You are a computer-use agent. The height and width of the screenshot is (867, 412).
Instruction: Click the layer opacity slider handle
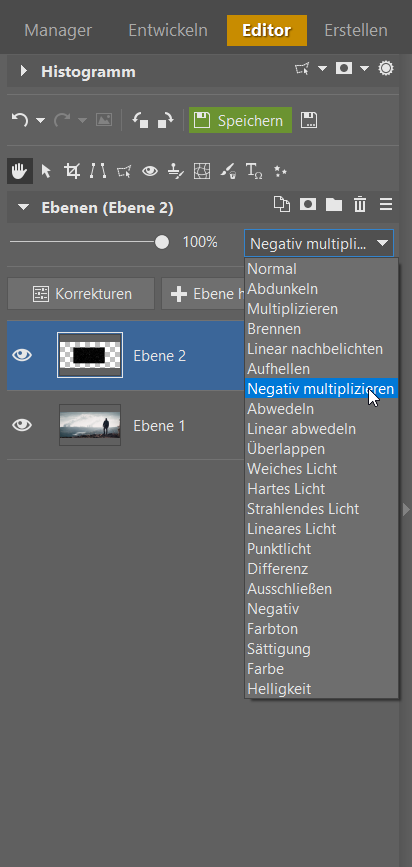tap(161, 242)
